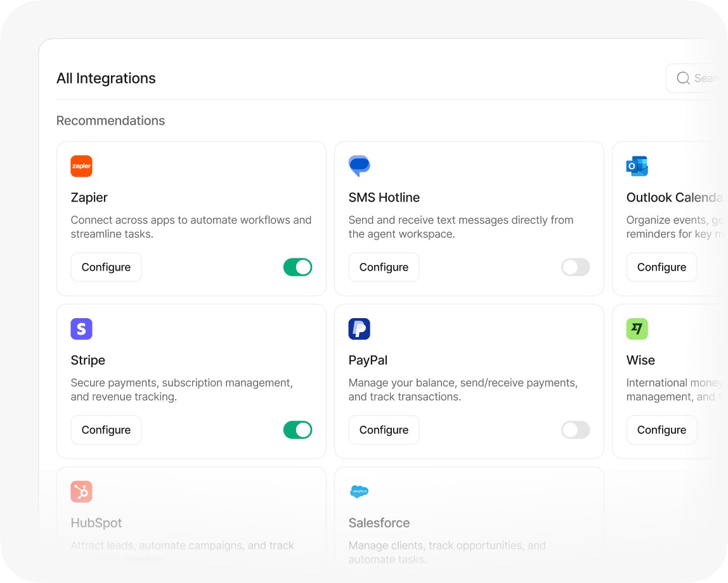The image size is (728, 583).
Task: Select the "Secure payments, subscription management" description
Action: (x=181, y=390)
